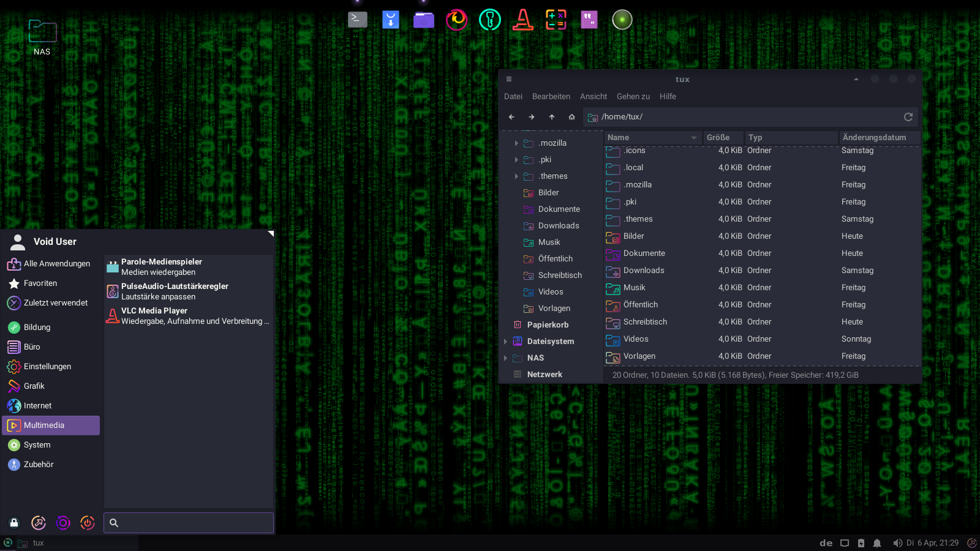Click the Änderungsdatum column header
Image resolution: width=980 pixels, height=551 pixels.
878,138
